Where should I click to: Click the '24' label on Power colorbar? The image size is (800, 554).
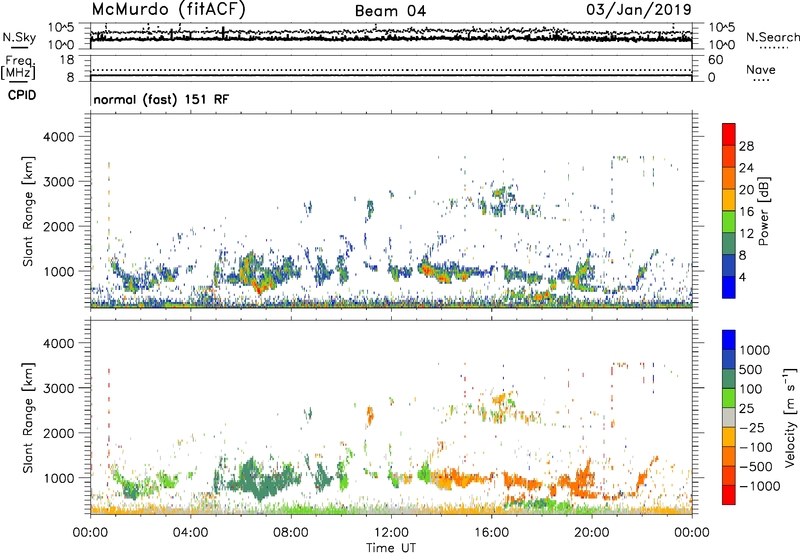click(746, 168)
